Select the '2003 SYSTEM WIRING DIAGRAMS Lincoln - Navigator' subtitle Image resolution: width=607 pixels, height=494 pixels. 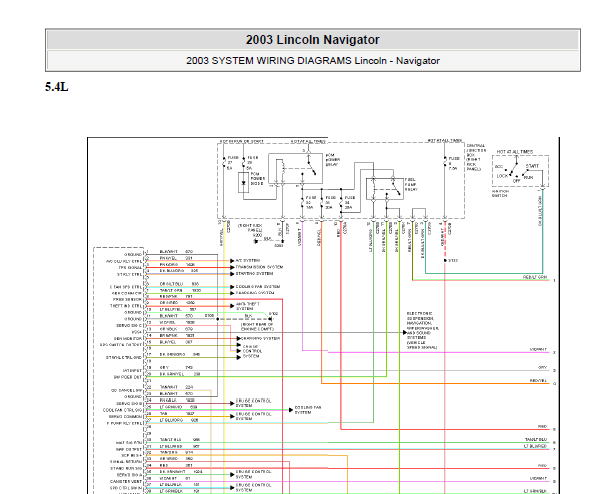coord(313,61)
